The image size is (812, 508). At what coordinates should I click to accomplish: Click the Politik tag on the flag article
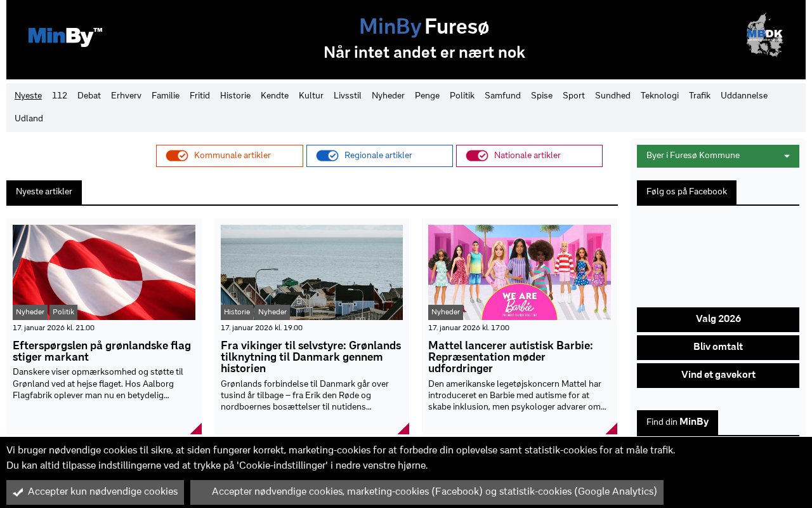pyautogui.click(x=63, y=312)
